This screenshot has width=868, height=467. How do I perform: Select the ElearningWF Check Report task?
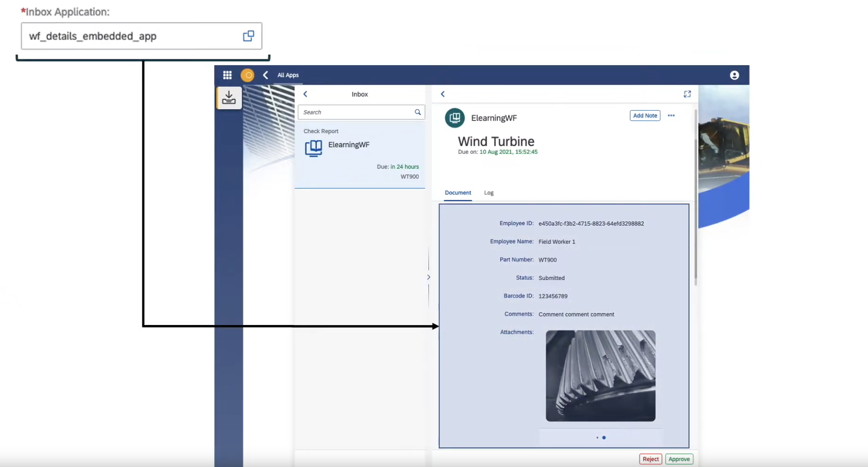(360, 155)
